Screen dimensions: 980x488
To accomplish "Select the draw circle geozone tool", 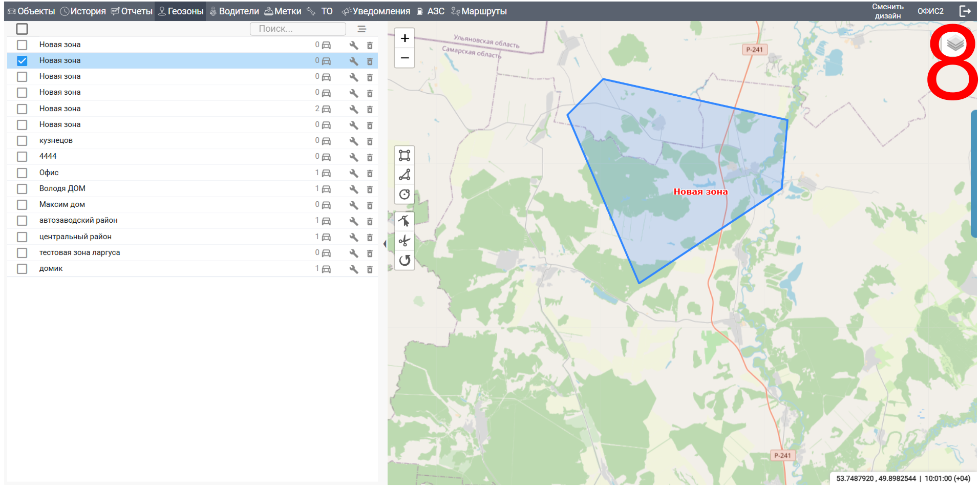I will (x=404, y=195).
